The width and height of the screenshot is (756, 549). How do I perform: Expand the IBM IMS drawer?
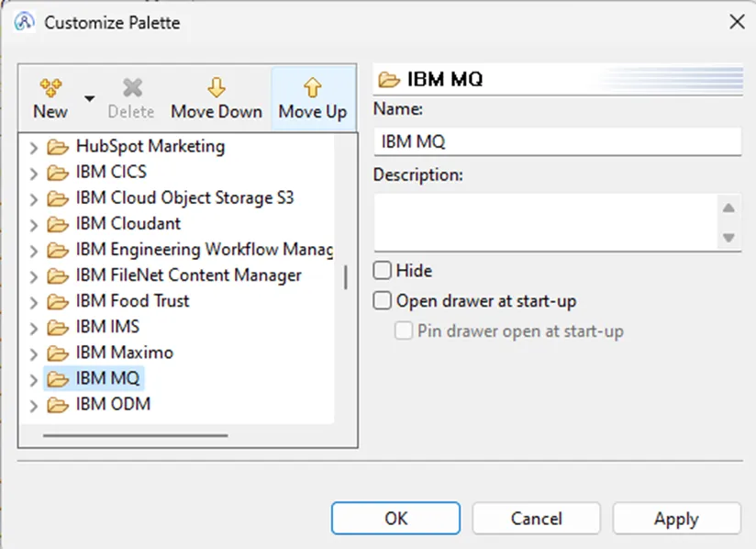(x=33, y=328)
